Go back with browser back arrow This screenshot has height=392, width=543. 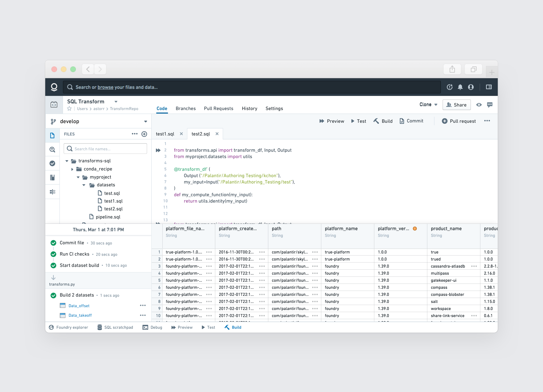[88, 69]
